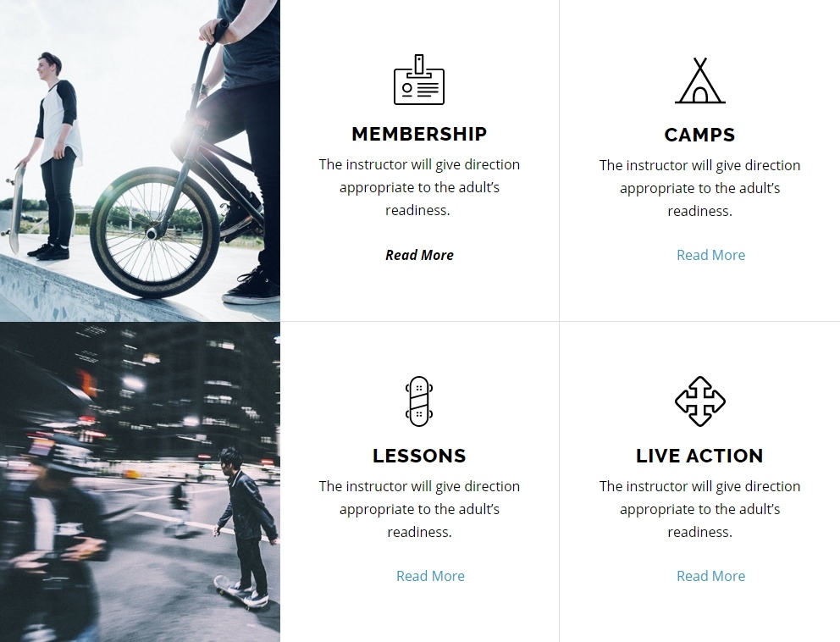The image size is (840, 642).
Task: Click the description text under Lessons
Action: (419, 509)
